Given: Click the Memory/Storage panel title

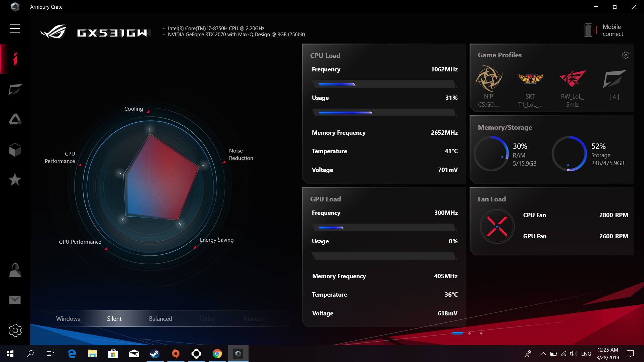Looking at the screenshot, I should (505, 127).
